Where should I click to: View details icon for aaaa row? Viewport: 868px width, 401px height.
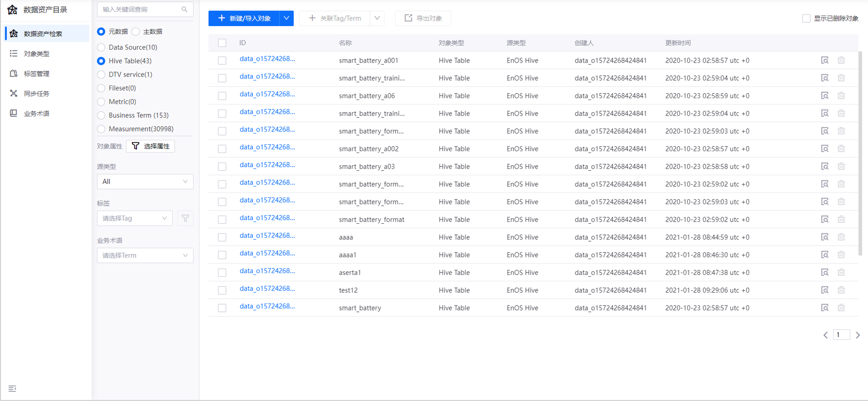[825, 237]
